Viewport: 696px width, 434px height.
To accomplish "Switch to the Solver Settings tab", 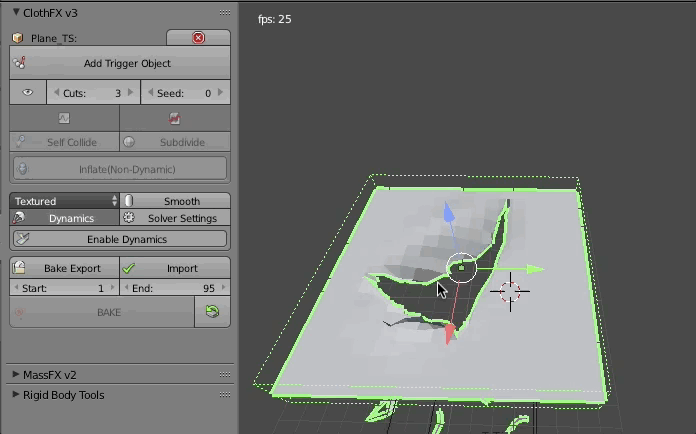I will pos(175,218).
